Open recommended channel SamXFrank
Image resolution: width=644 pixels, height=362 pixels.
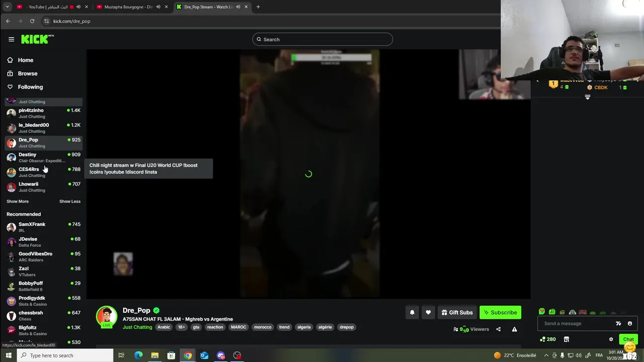tap(43, 227)
